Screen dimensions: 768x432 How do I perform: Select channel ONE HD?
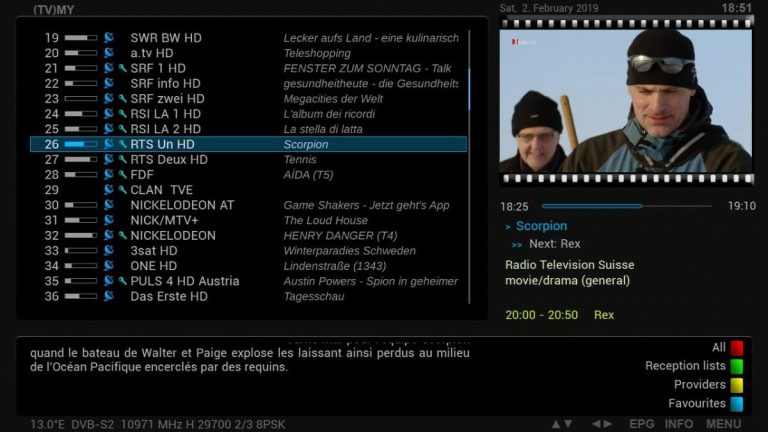(x=153, y=265)
